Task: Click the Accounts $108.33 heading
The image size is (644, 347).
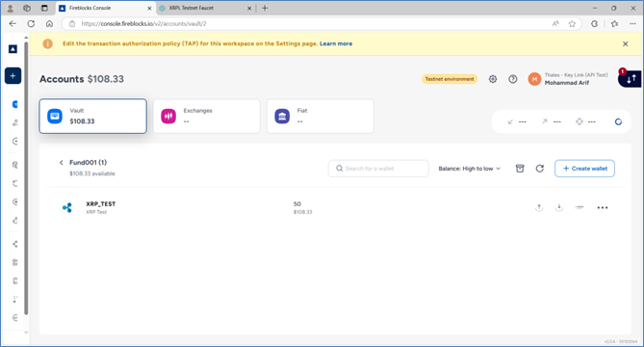Action: [x=81, y=79]
